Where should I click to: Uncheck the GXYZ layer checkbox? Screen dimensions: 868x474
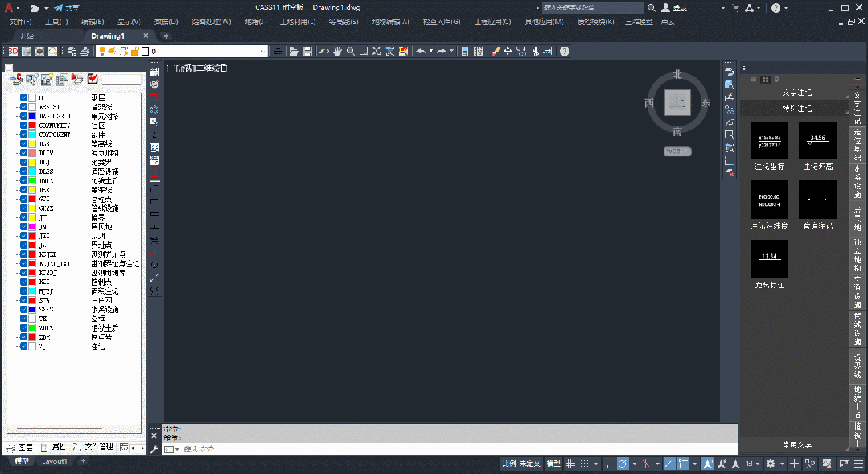tap(24, 208)
